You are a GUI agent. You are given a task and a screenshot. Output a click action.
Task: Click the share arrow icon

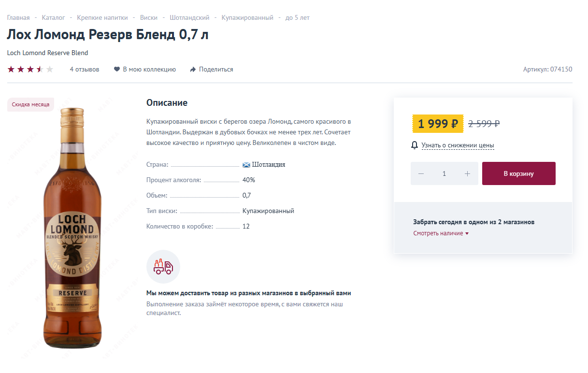point(193,70)
